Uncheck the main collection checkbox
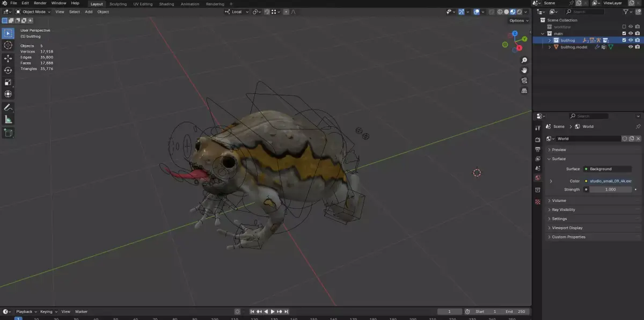 [624, 33]
